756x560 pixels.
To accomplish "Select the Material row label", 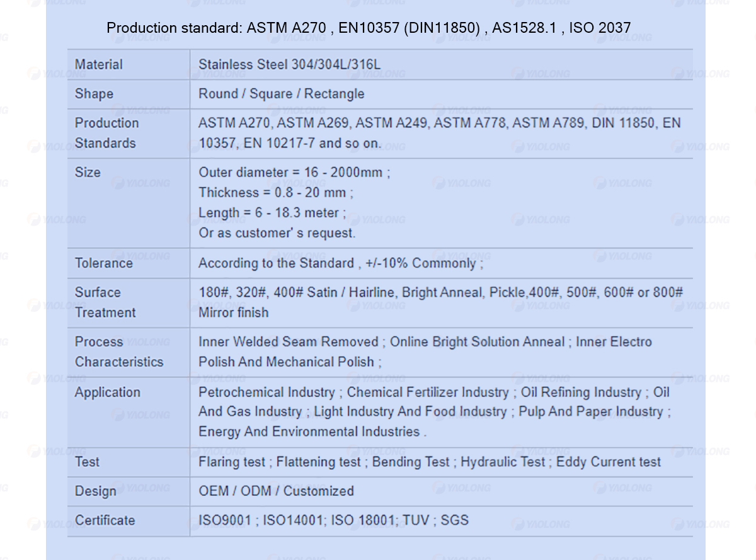I will 99,64.
